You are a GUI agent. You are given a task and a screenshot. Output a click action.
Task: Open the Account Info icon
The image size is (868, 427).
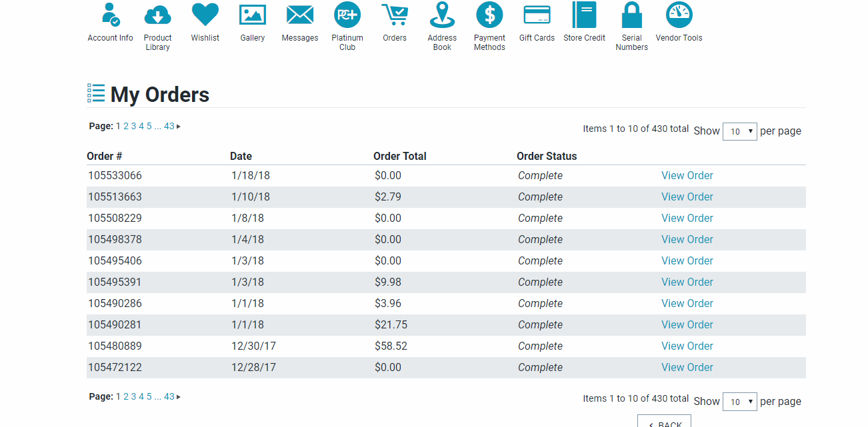click(110, 15)
